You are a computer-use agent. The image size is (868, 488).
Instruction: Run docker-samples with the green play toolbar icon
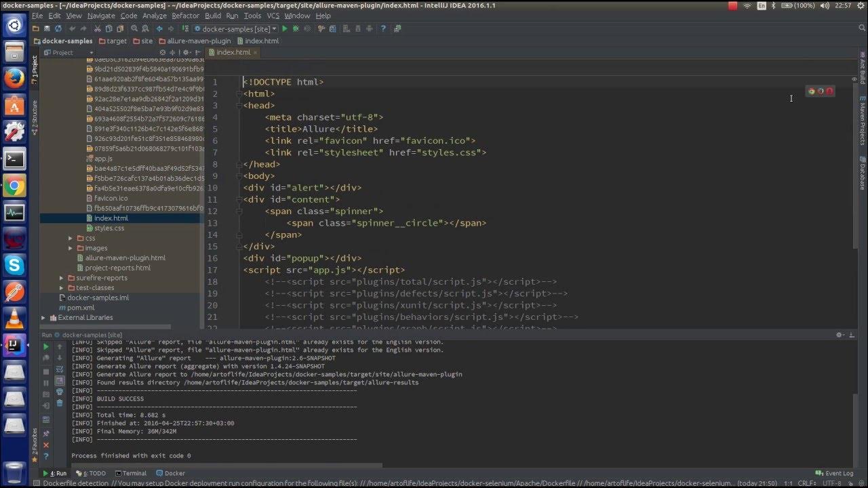click(285, 29)
